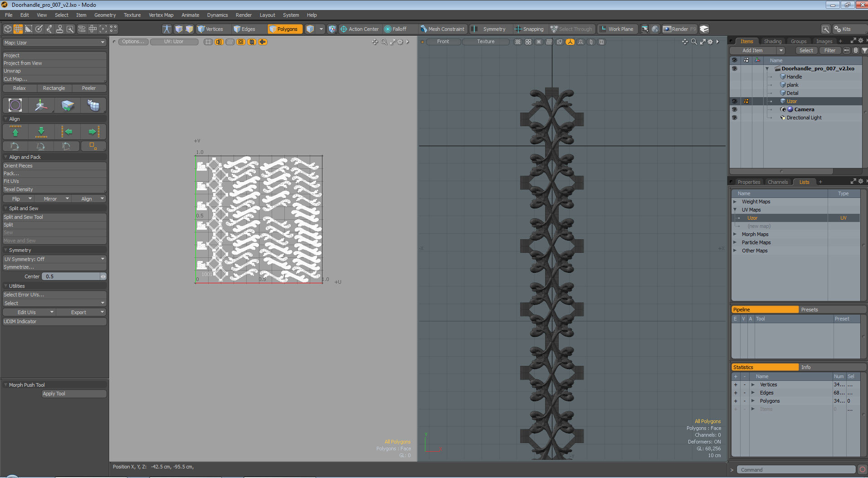Viewport: 868px width, 478px height.
Task: Open the Geometry menu
Action: (105, 15)
